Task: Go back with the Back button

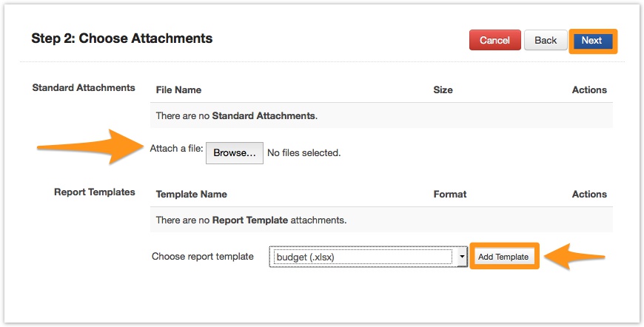Action: point(546,41)
